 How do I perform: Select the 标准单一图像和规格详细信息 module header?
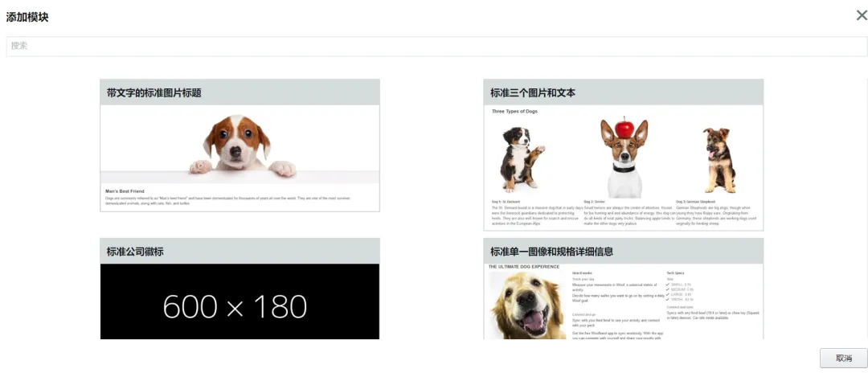pos(624,252)
